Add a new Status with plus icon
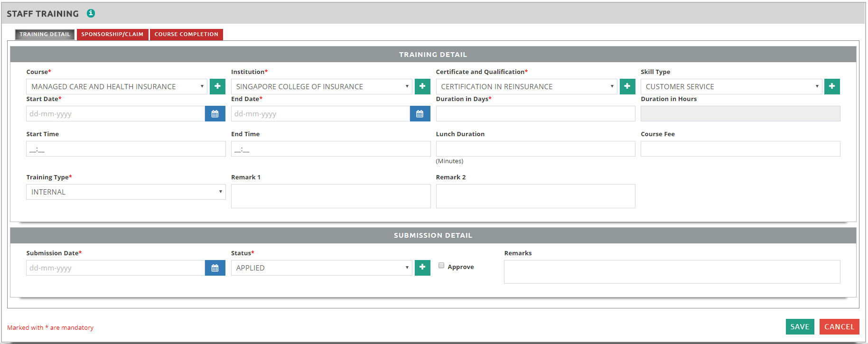 coord(422,268)
